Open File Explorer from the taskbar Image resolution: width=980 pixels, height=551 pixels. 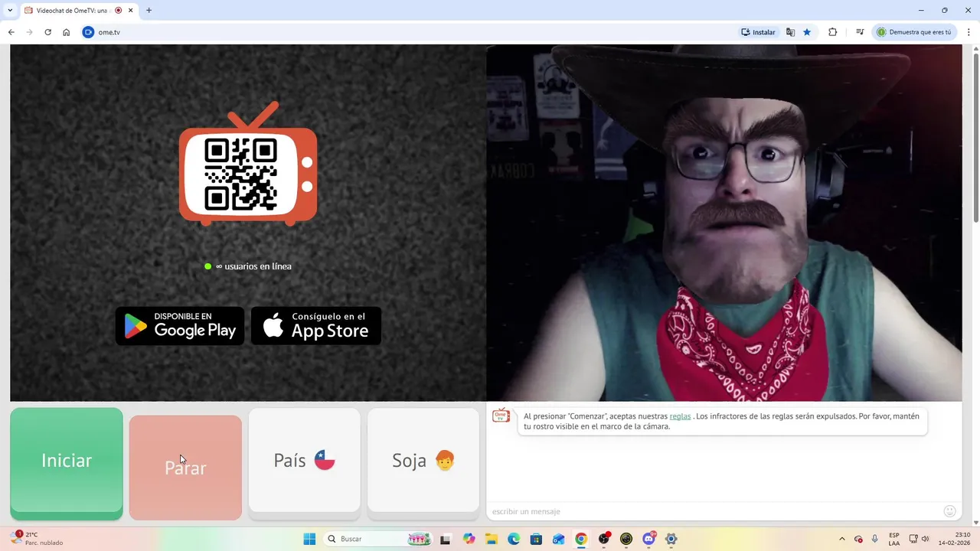491,539
